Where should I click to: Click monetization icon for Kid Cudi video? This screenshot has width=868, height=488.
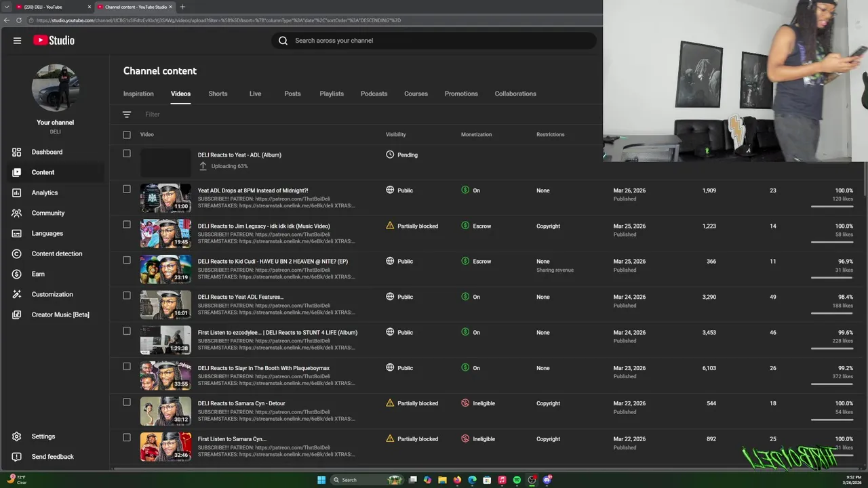pos(465,261)
